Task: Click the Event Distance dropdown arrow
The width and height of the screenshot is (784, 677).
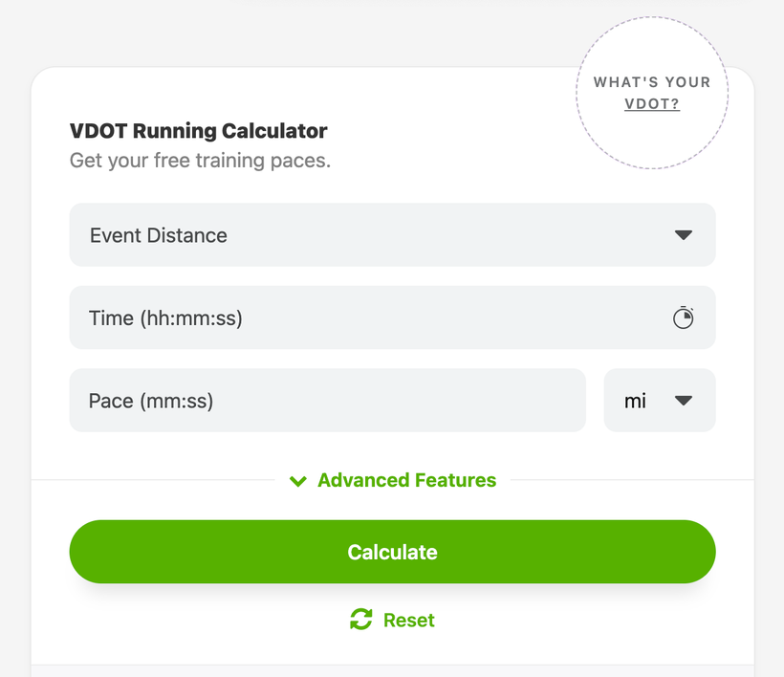Action: 683,235
